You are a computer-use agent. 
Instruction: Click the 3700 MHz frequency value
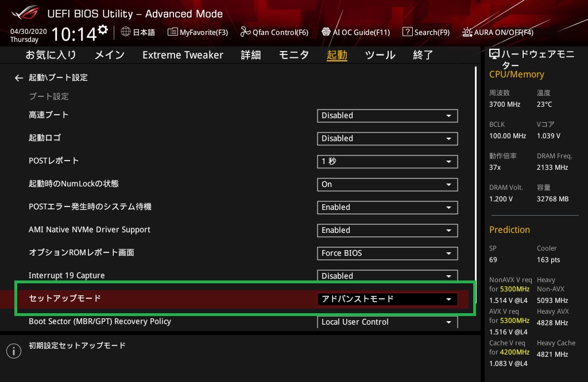click(x=504, y=104)
